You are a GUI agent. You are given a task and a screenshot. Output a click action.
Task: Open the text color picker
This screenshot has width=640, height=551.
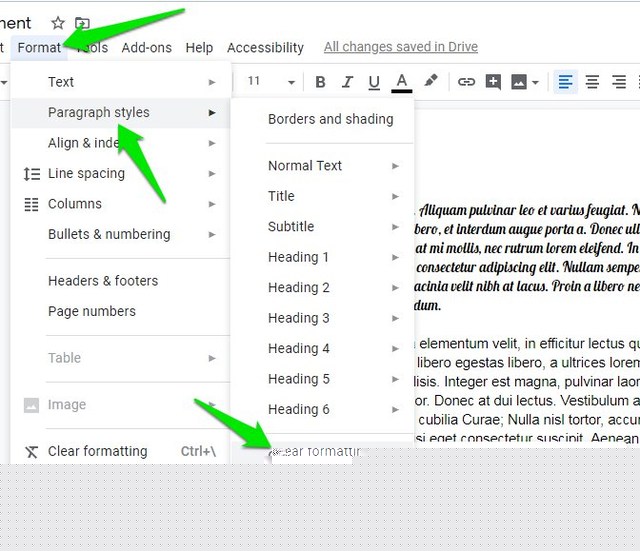pos(402,82)
